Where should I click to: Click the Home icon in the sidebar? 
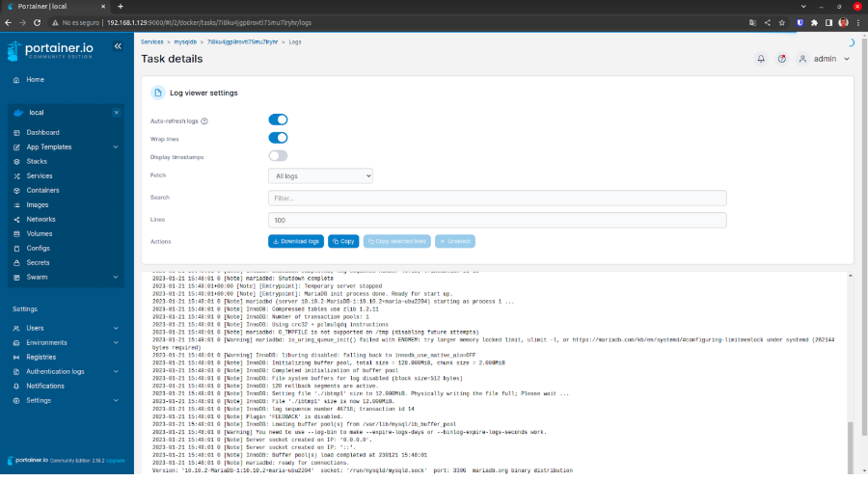[17, 80]
